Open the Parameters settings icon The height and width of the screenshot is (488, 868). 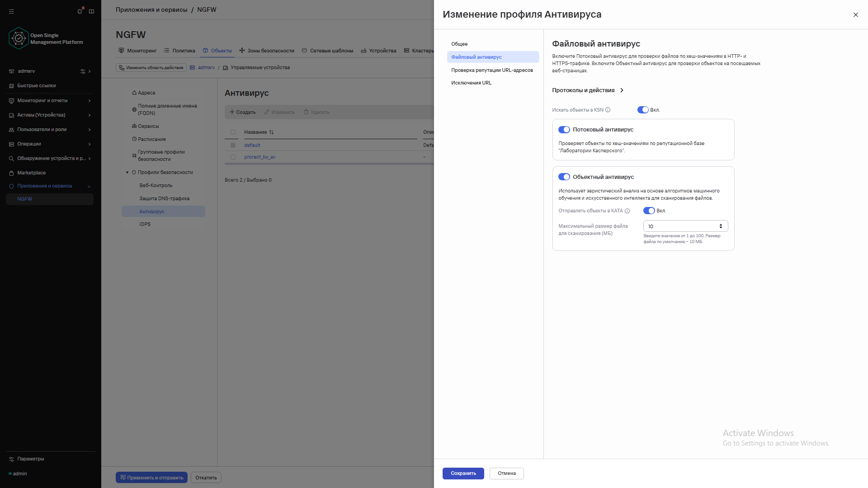[x=12, y=459]
